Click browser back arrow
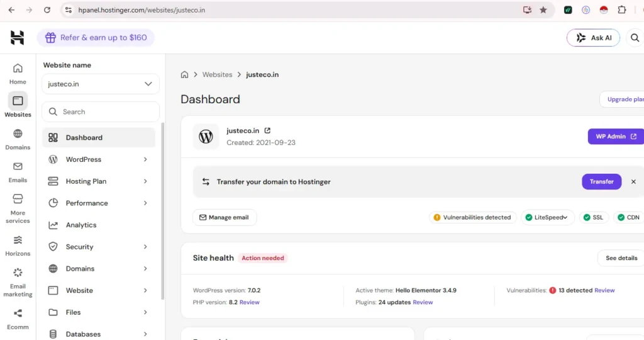 coord(11,10)
